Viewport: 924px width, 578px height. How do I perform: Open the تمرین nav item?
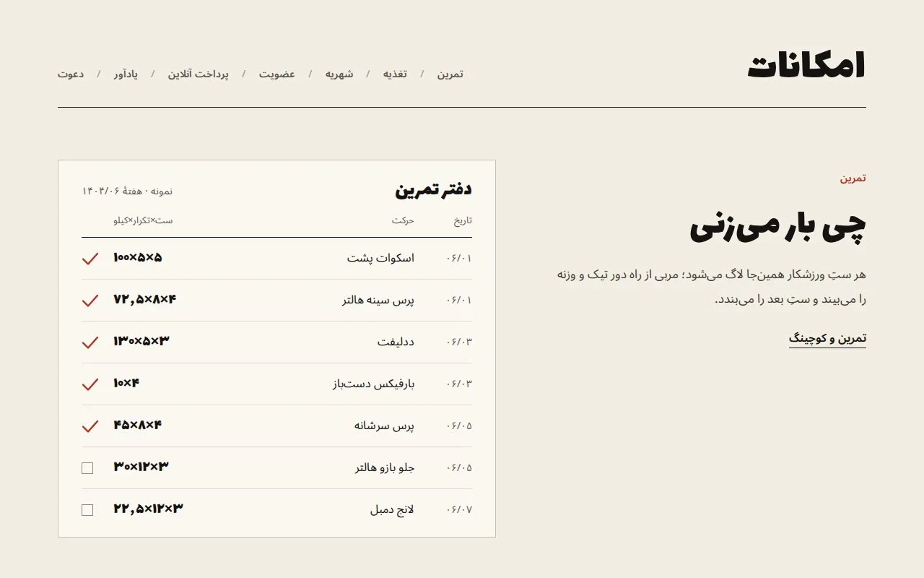tap(450, 74)
